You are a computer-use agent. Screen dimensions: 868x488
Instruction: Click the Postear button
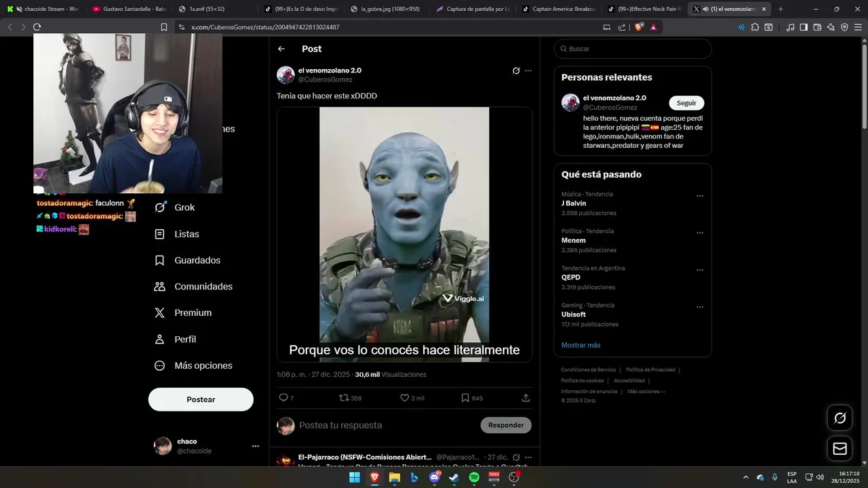[x=201, y=399]
